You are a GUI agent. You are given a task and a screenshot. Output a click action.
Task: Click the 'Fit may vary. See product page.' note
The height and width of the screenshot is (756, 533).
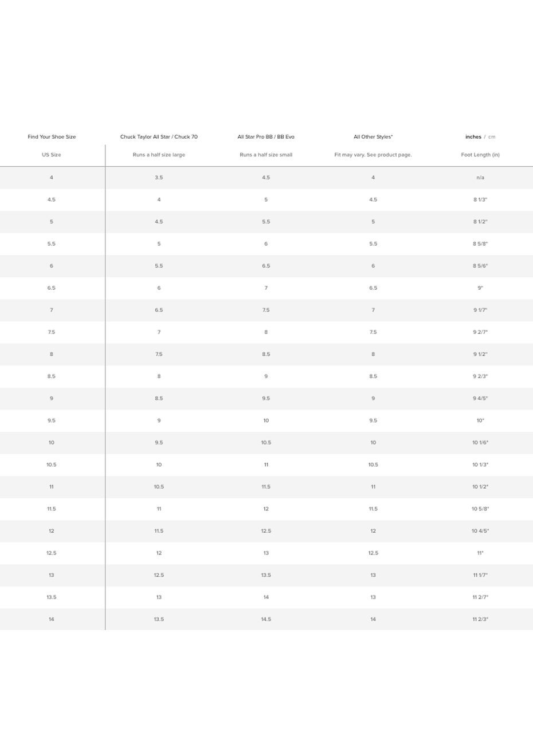pyautogui.click(x=373, y=155)
